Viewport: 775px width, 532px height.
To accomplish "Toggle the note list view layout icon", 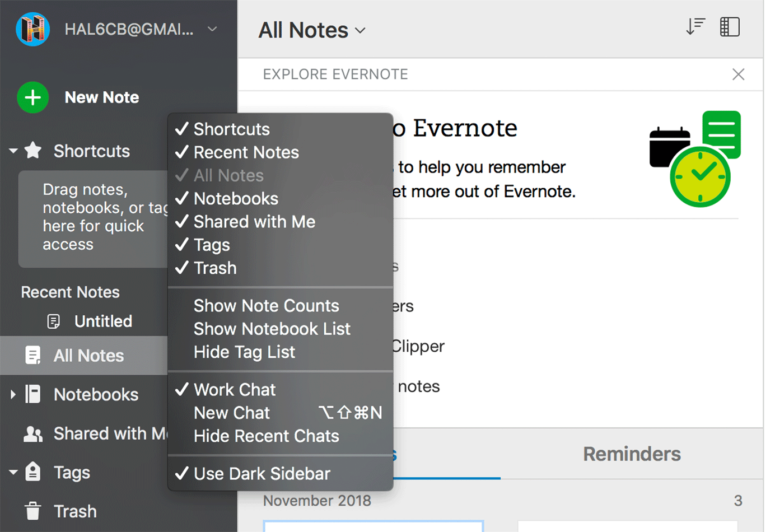I will point(729,27).
